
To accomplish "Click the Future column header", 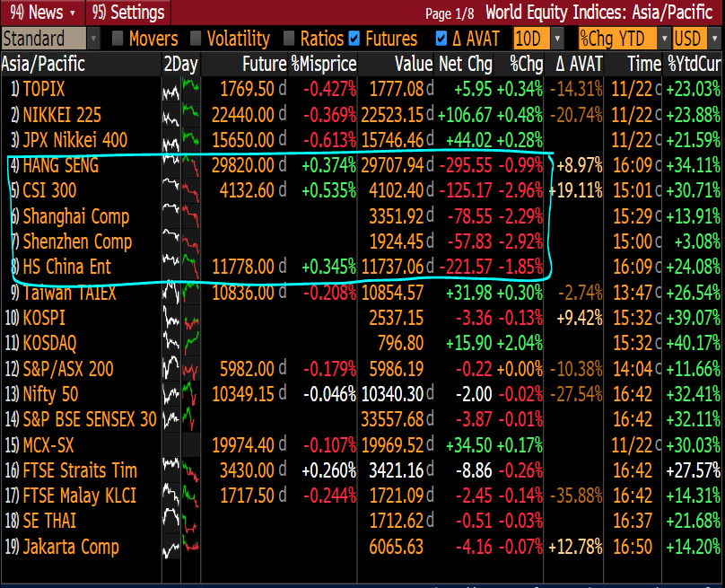I will (265, 64).
